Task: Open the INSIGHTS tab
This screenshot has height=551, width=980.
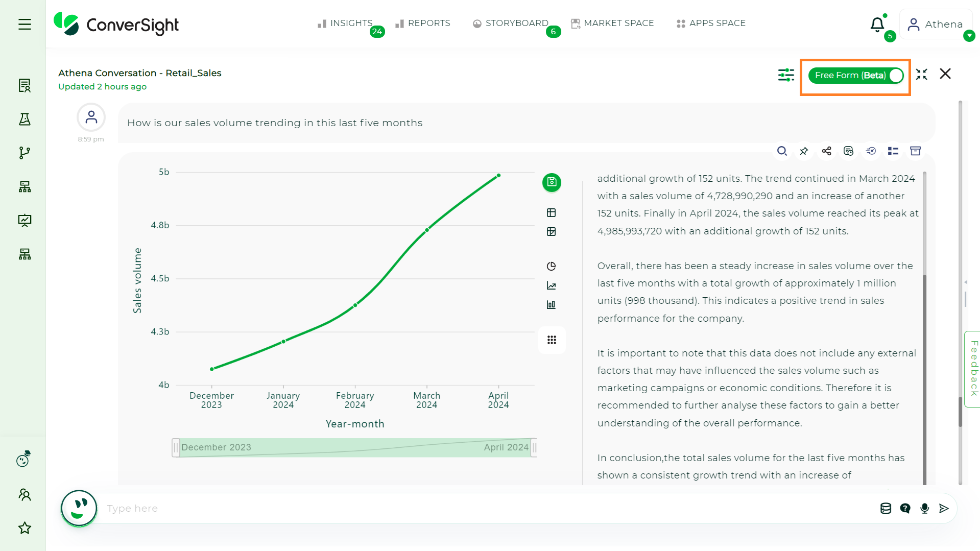Action: [345, 23]
